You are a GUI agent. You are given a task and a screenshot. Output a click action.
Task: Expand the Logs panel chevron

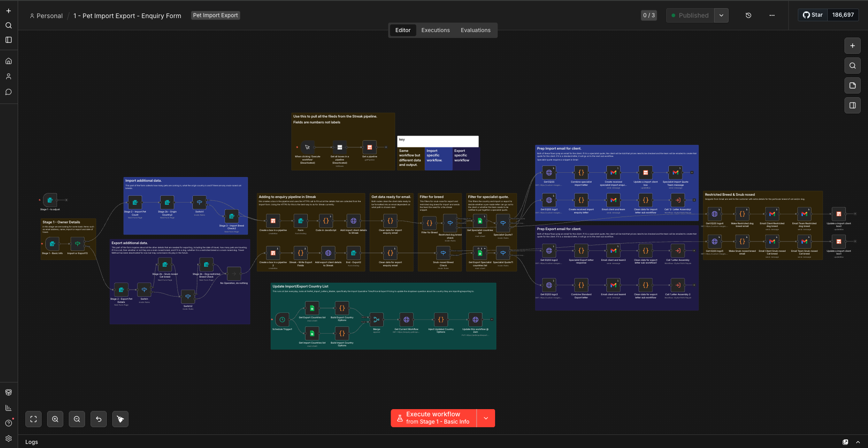[x=858, y=442]
